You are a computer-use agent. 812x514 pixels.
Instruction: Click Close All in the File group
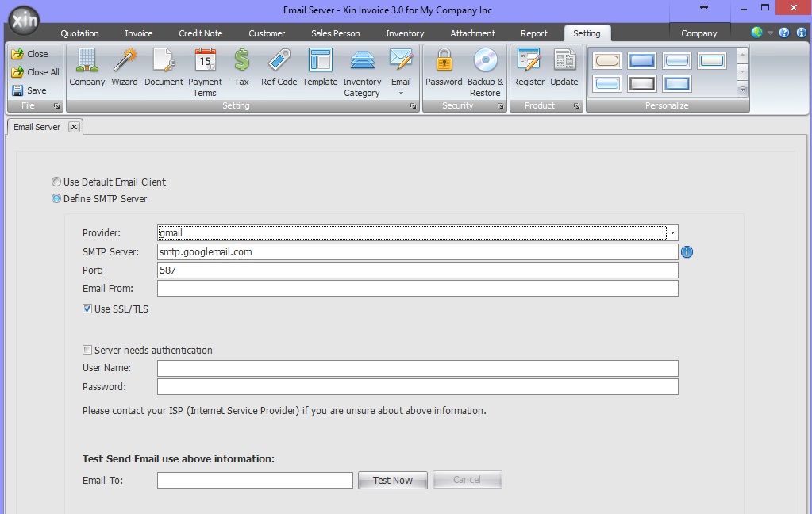35,72
